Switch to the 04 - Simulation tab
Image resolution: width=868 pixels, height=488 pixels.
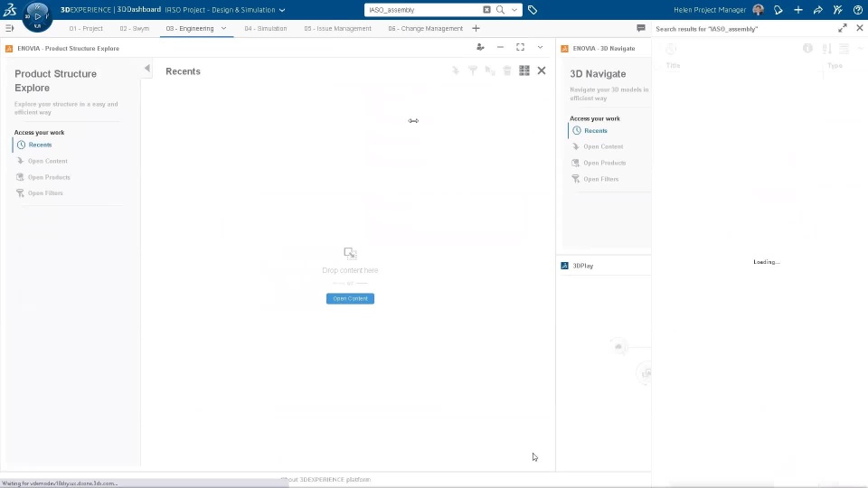266,28
